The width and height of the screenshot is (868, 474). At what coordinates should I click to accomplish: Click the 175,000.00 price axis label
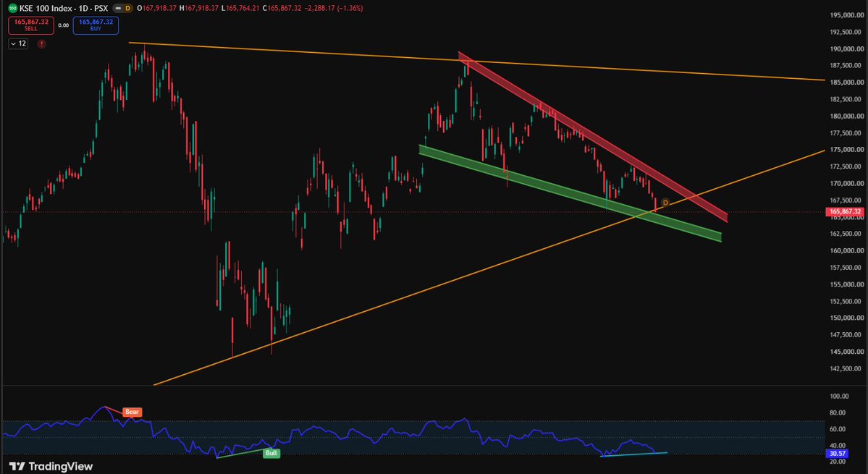[x=847, y=150]
